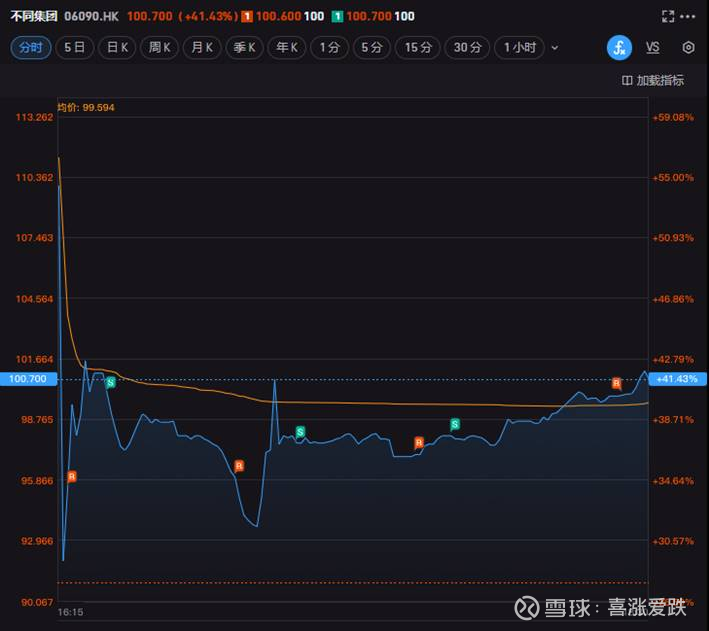
Task: Click 加载指标 load indicators button
Action: 653,80
